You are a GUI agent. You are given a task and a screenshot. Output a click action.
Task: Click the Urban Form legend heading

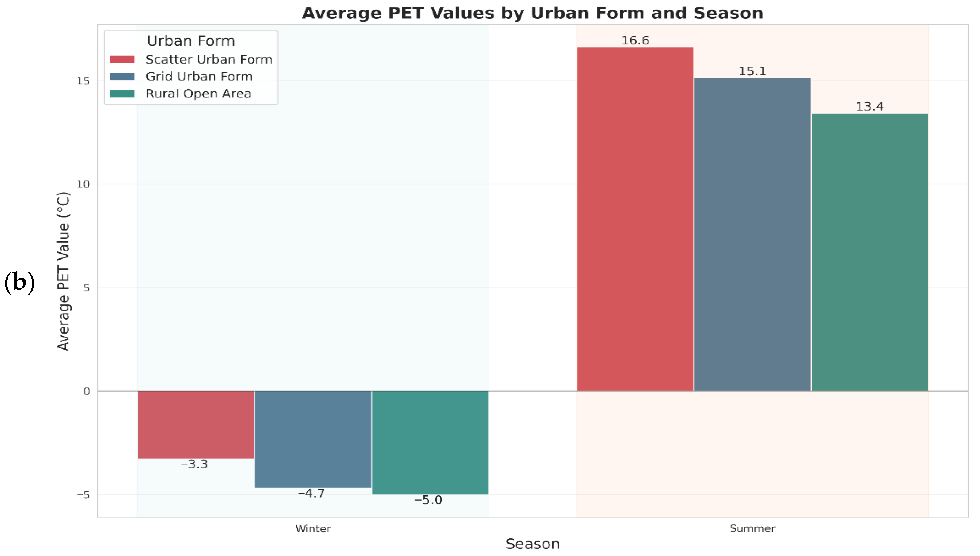[191, 41]
